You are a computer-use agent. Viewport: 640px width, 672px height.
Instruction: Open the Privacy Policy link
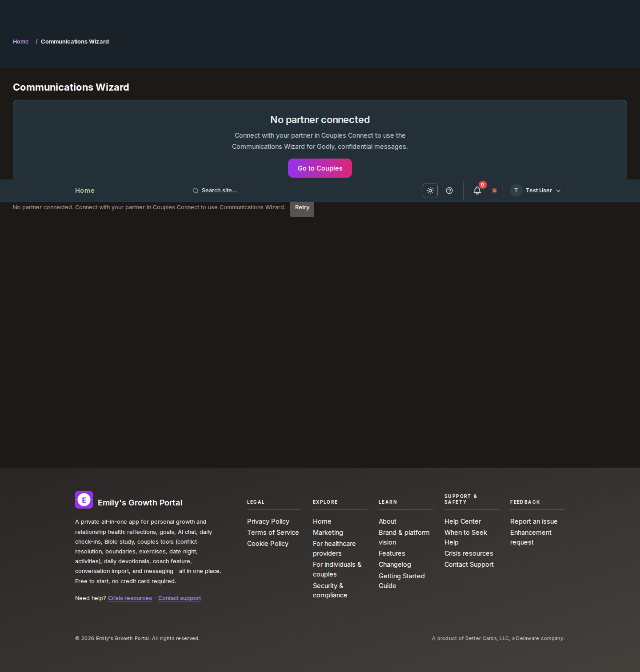[268, 521]
